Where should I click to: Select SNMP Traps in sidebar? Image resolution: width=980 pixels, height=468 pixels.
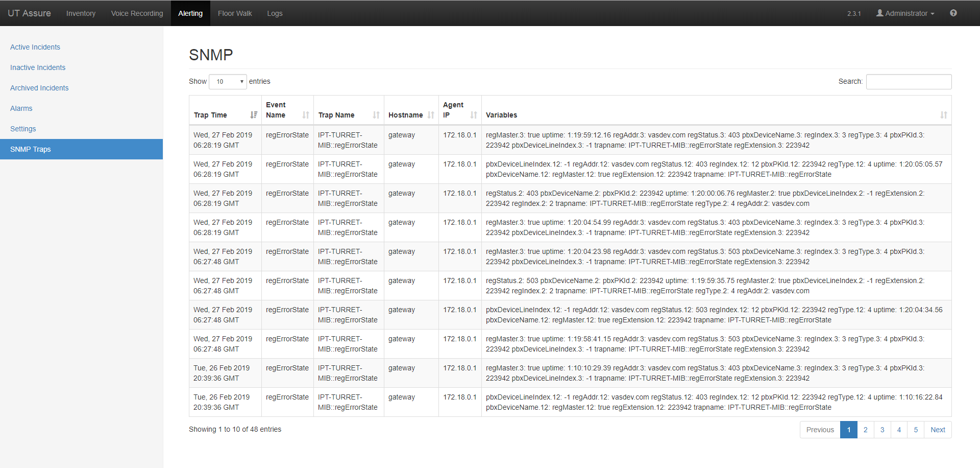(82, 149)
